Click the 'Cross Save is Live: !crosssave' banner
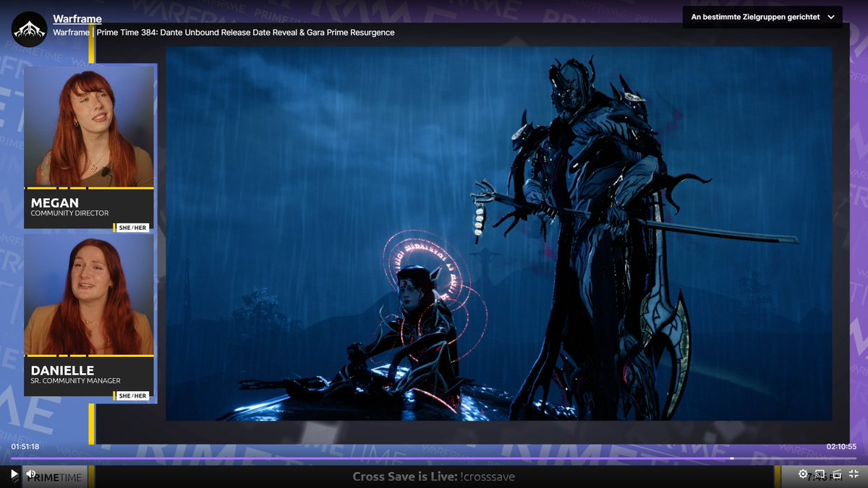The image size is (868, 488). (x=434, y=476)
